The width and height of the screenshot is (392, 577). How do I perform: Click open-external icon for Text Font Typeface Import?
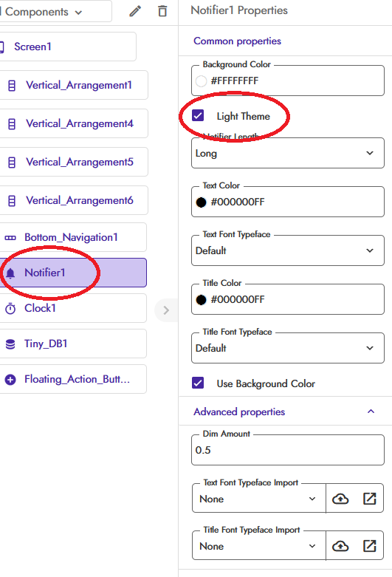pyautogui.click(x=370, y=499)
